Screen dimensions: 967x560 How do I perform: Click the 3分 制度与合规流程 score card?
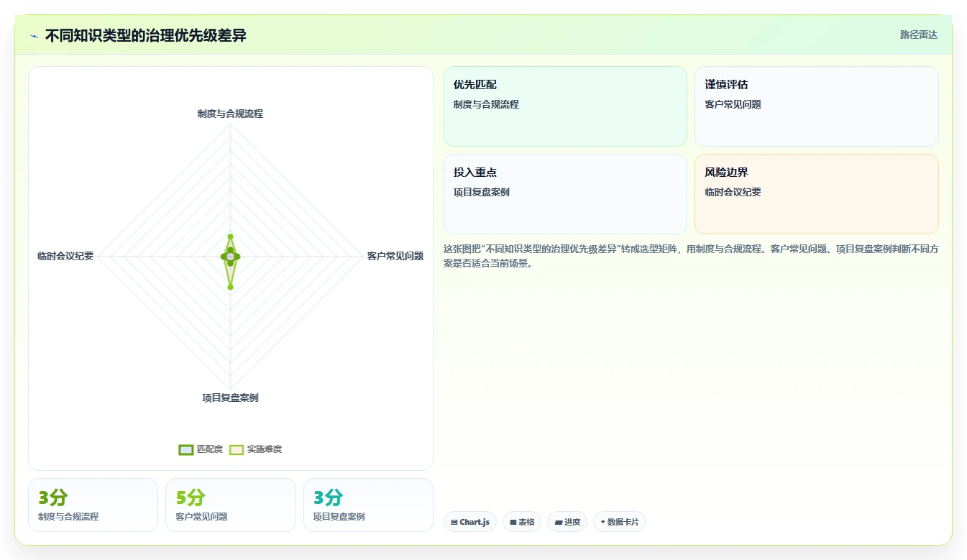[93, 505]
